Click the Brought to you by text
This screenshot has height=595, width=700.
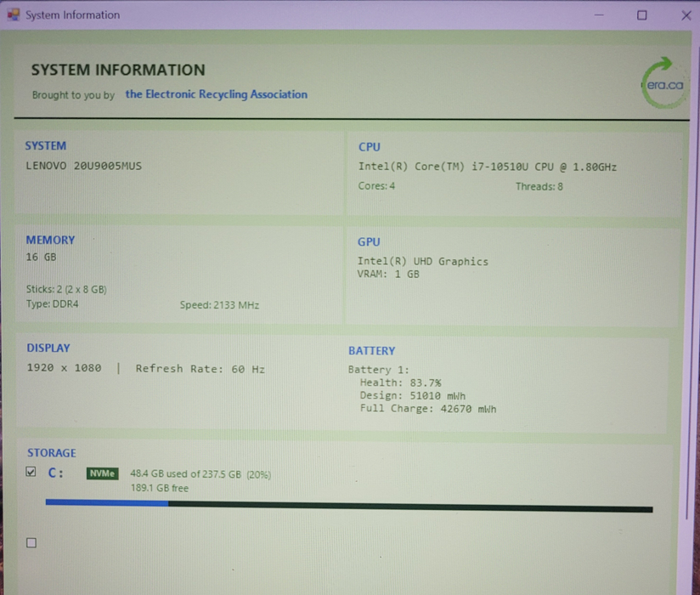[x=73, y=95]
